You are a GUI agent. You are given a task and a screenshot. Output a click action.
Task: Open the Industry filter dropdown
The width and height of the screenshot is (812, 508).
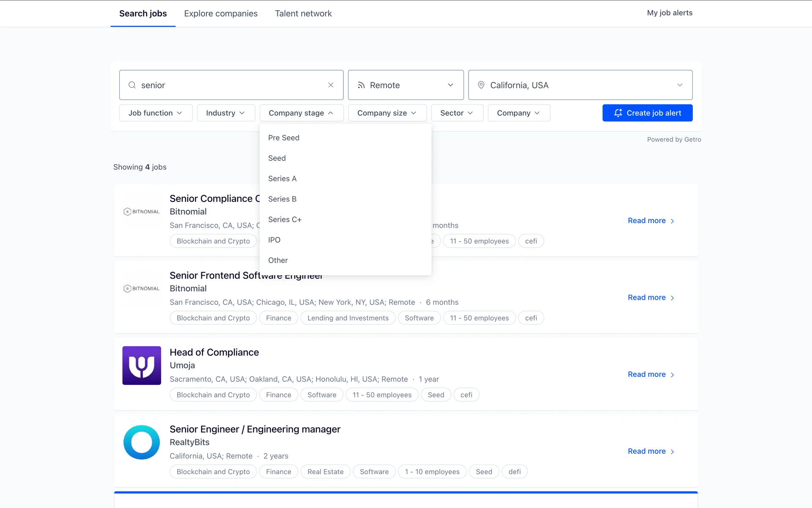(225, 113)
